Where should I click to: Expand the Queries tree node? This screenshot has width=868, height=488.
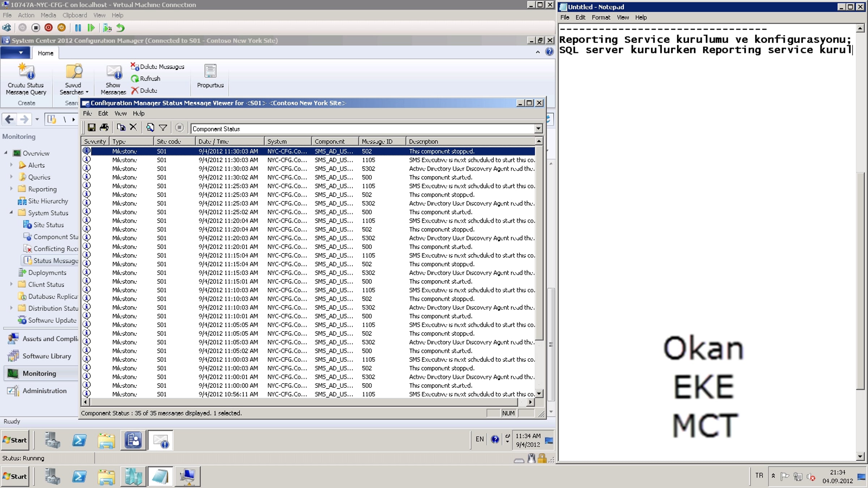click(11, 177)
